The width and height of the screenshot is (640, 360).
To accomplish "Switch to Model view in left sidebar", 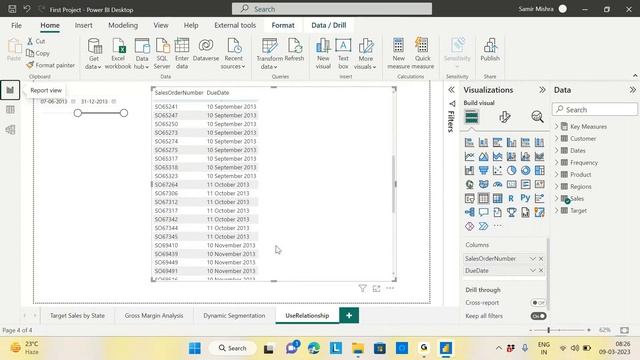I will tap(10, 130).
